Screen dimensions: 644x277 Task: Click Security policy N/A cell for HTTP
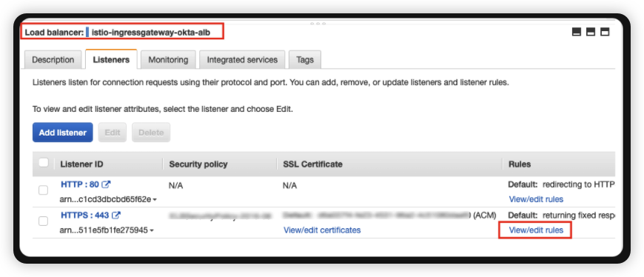[175, 186]
